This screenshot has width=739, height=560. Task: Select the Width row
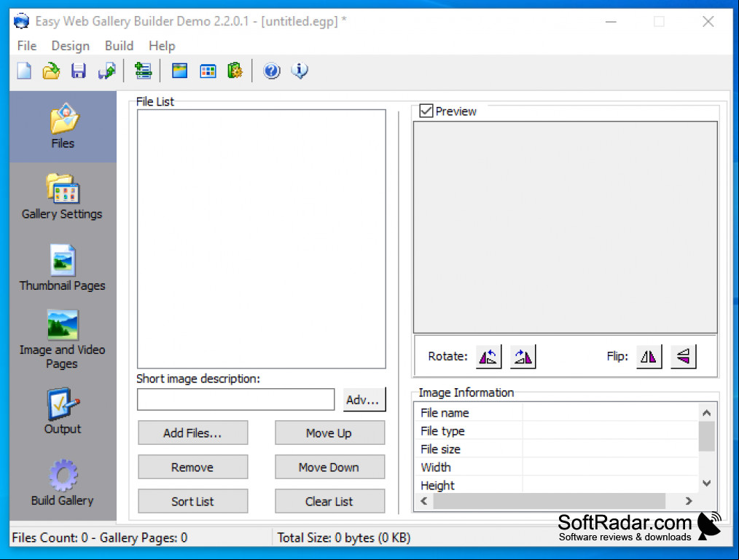point(557,468)
